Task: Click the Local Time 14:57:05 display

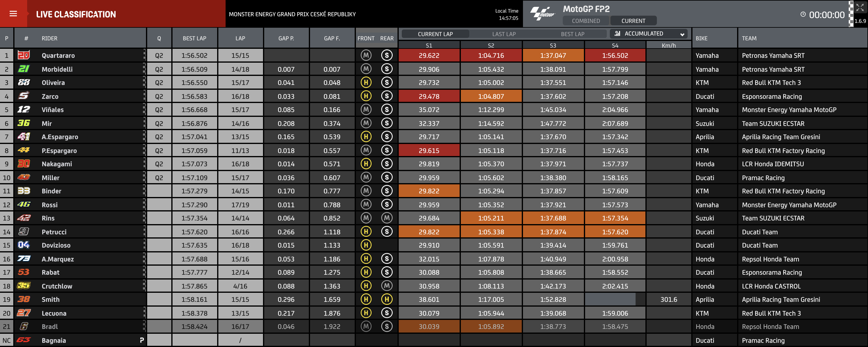Action: [507, 14]
